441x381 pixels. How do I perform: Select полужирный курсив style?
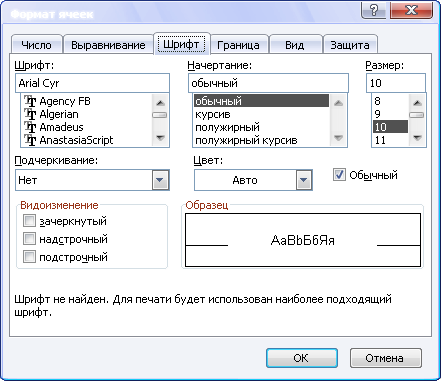coord(246,140)
